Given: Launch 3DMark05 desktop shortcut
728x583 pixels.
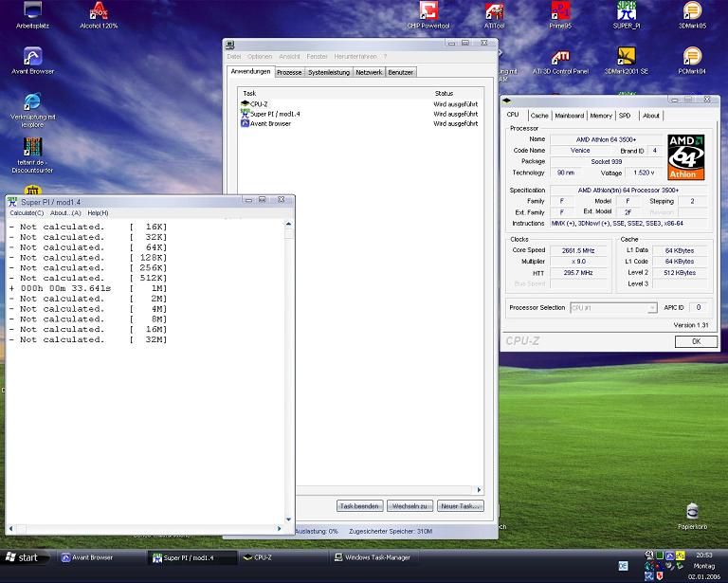Looking at the screenshot, I should pos(692,15).
